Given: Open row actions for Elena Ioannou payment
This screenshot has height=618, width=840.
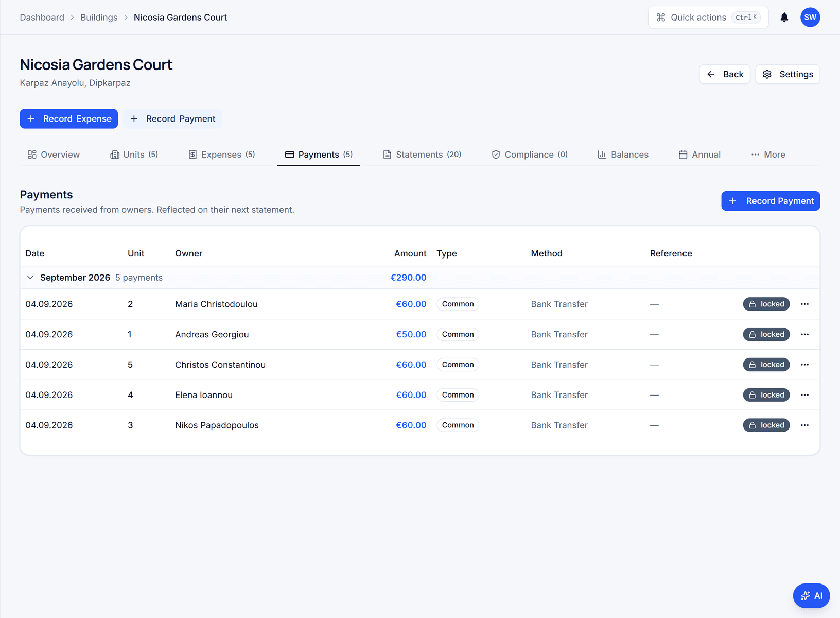Looking at the screenshot, I should (804, 395).
